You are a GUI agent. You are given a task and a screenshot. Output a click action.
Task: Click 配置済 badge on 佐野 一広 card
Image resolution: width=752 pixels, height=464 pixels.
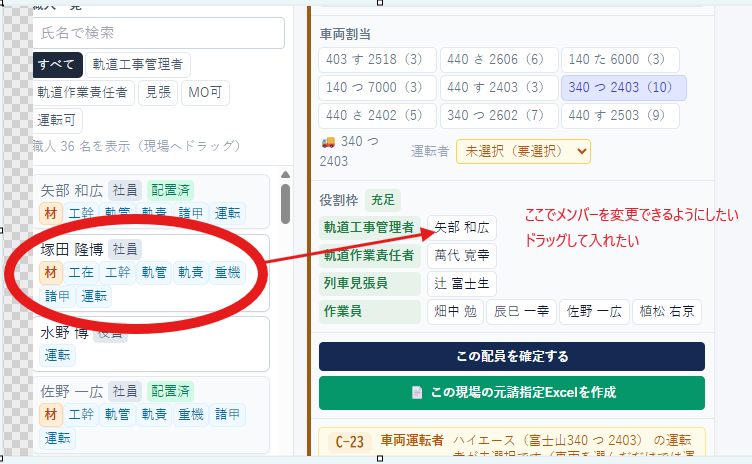point(171,392)
